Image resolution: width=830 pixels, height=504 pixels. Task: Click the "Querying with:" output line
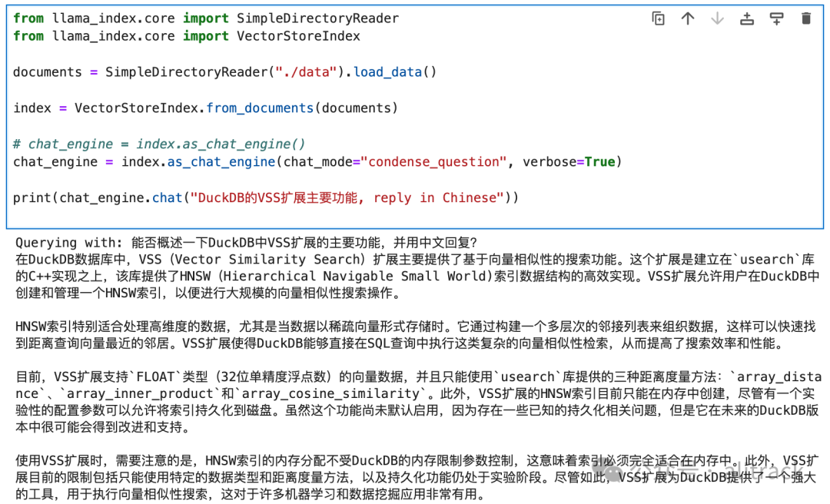246,243
